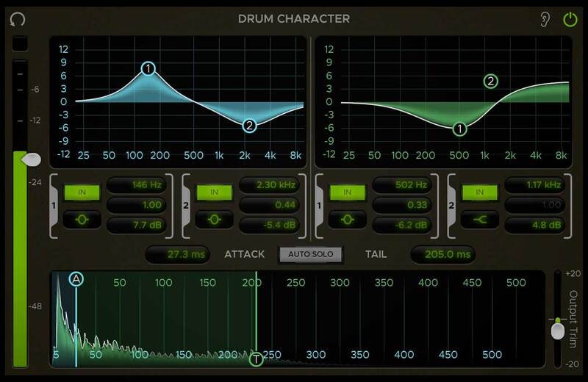
Task: Select tail EQ node 2 near 1k
Action: (x=490, y=82)
